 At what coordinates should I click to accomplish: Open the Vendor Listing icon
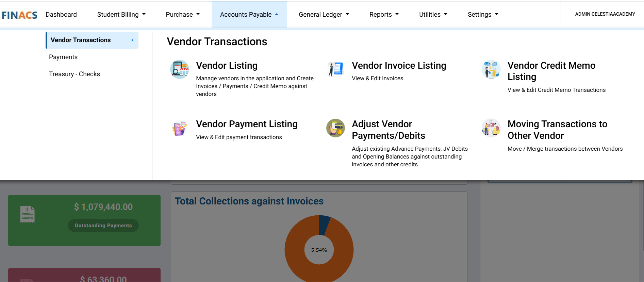180,69
